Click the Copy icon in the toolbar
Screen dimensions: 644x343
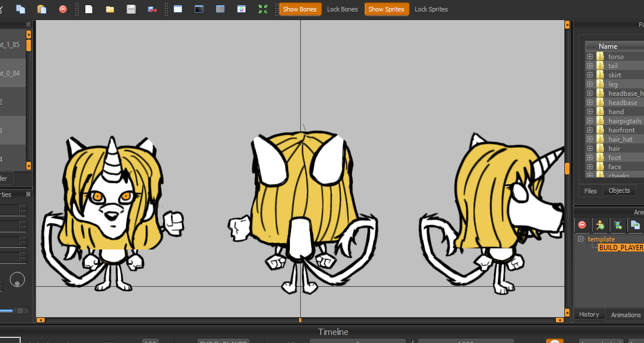(21, 9)
